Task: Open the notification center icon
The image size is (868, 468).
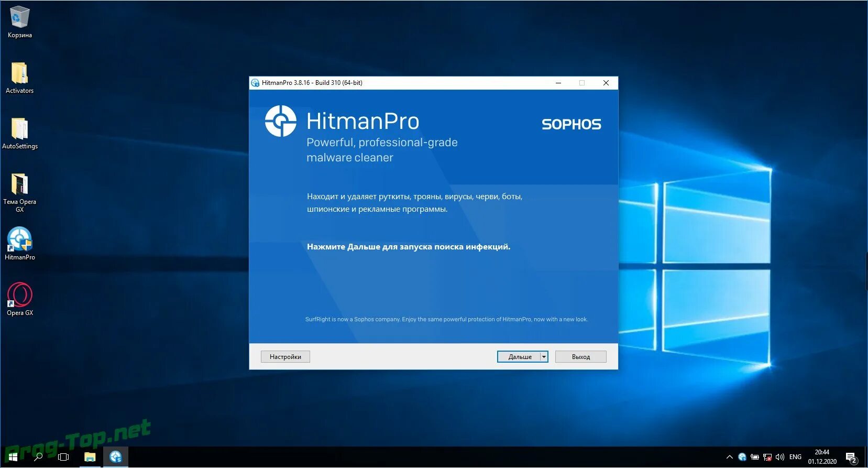Action: click(x=852, y=458)
